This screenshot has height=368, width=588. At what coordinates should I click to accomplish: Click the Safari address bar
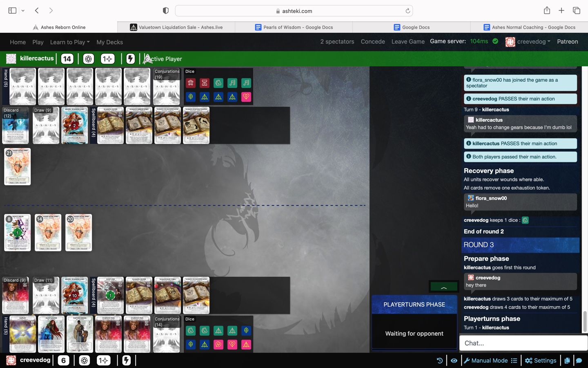[294, 11]
